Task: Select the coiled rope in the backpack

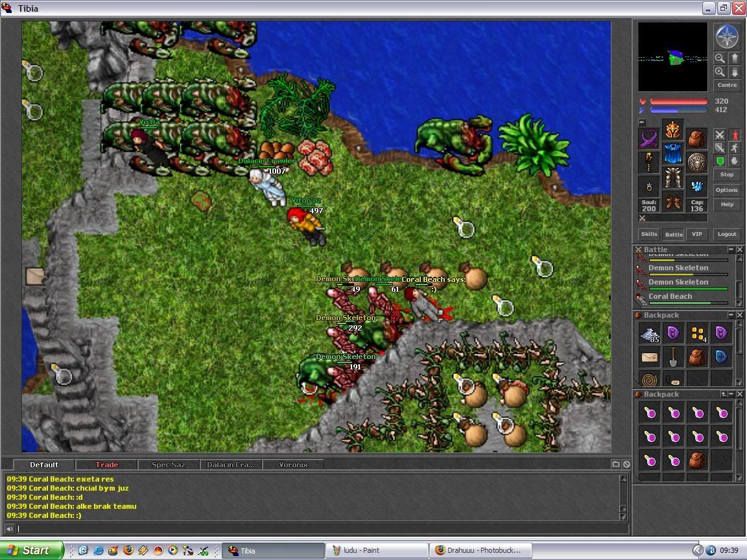Action: tap(649, 380)
